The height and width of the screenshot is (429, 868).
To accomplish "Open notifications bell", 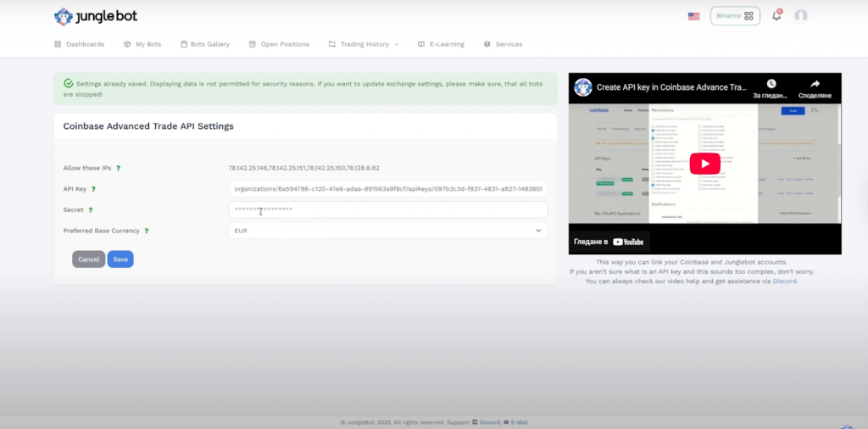I will [x=776, y=15].
